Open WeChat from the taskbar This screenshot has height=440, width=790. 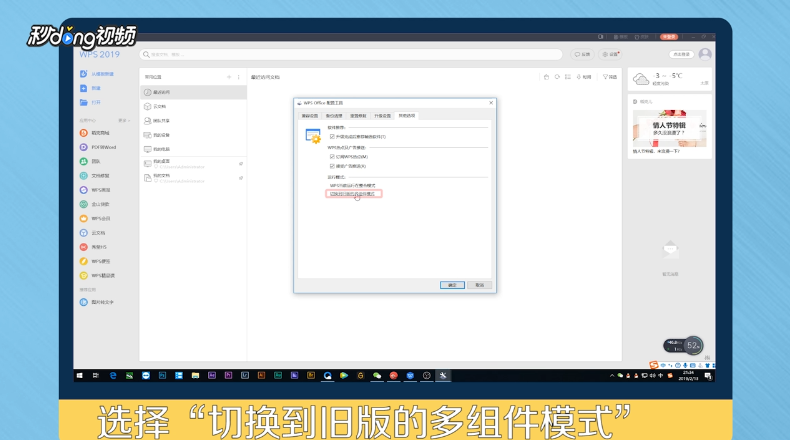point(377,375)
